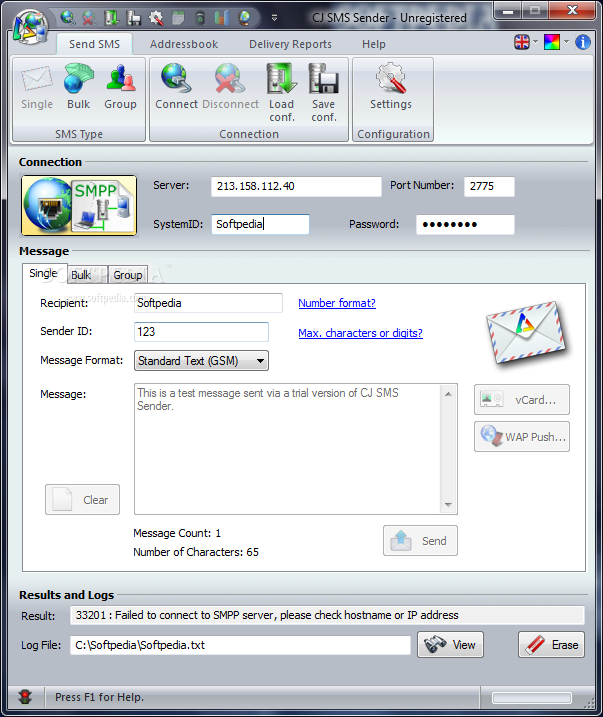Click Save conf. in the ribbon
Viewport: 603px width, 717px height.
pos(324,93)
